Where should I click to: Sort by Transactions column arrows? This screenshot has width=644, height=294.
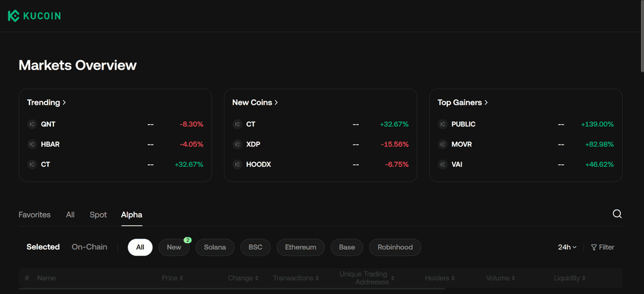(317, 278)
